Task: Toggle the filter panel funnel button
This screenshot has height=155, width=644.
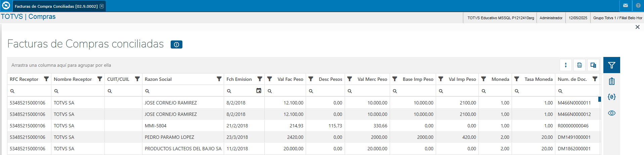Action: pyautogui.click(x=612, y=65)
